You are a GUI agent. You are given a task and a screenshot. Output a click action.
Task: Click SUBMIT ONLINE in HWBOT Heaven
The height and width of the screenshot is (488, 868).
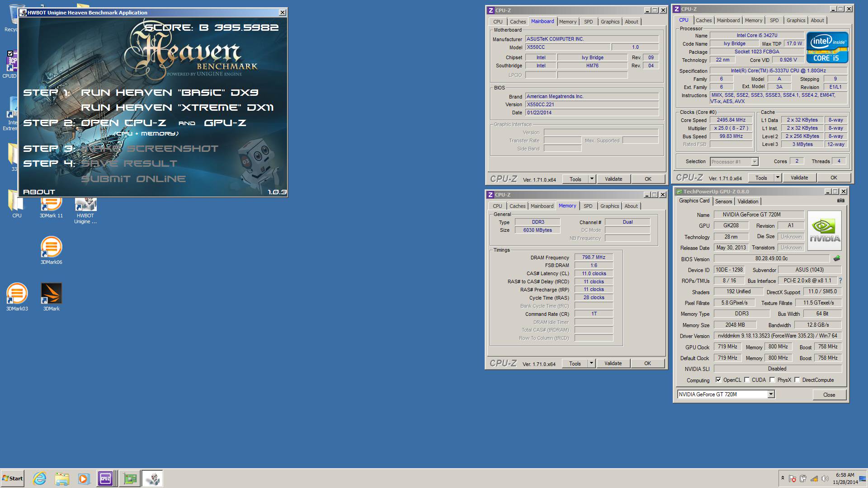133,179
